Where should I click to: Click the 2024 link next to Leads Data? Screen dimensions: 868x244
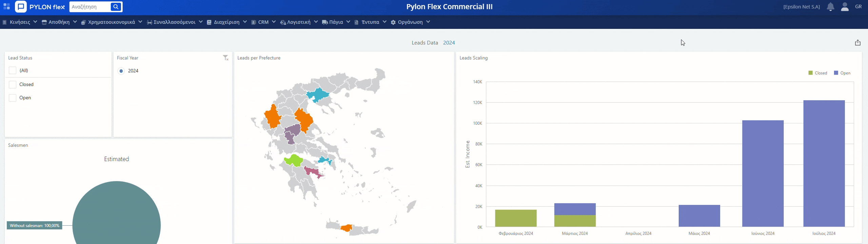click(x=449, y=43)
